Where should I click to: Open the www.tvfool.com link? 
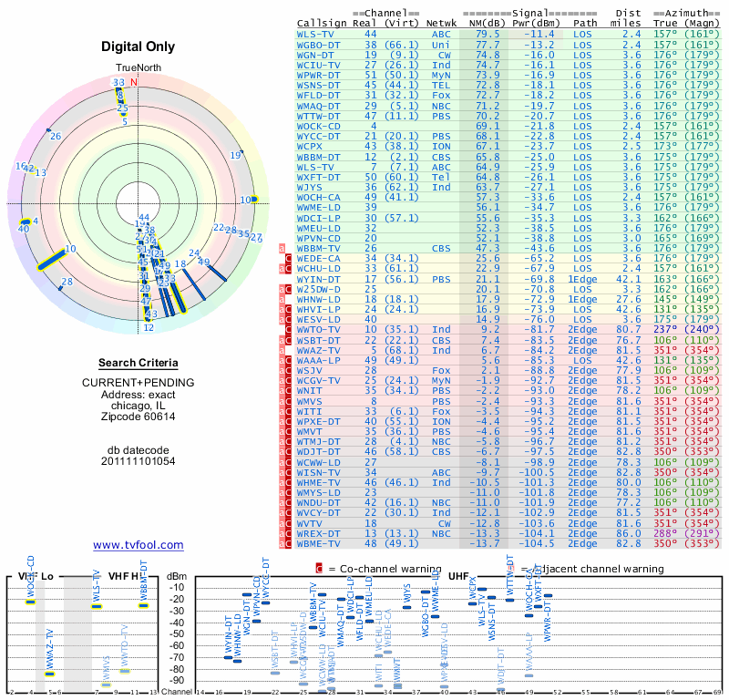pyautogui.click(x=139, y=545)
